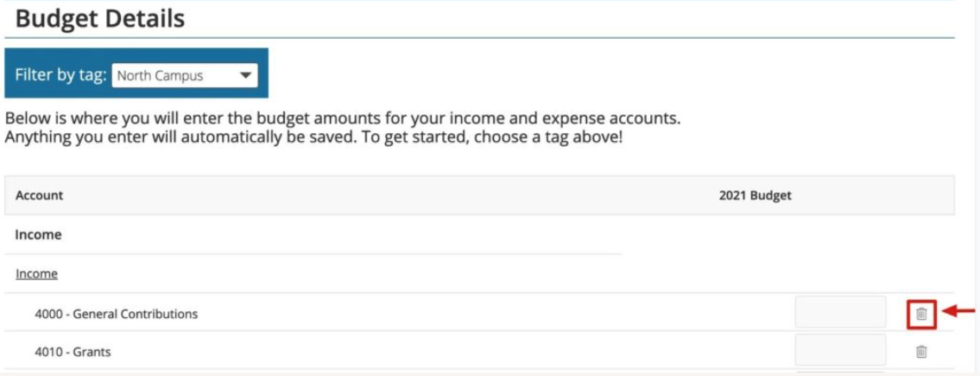Open the underlined Income link
The width and height of the screenshot is (980, 376).
36,274
